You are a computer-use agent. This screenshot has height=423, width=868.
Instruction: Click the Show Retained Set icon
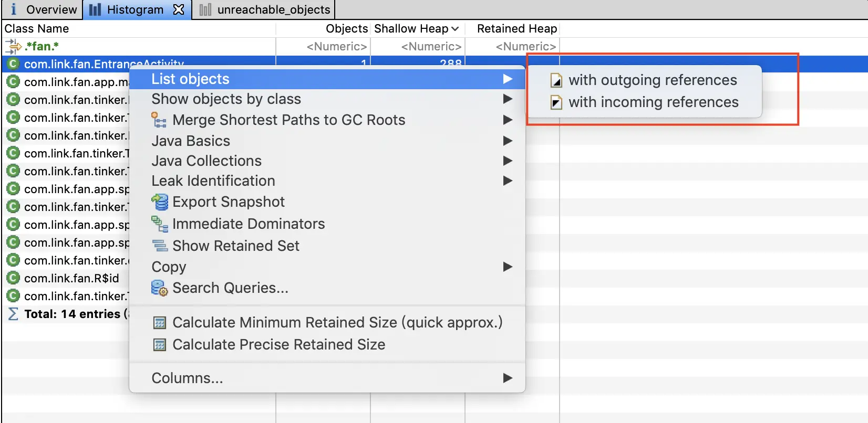click(159, 246)
